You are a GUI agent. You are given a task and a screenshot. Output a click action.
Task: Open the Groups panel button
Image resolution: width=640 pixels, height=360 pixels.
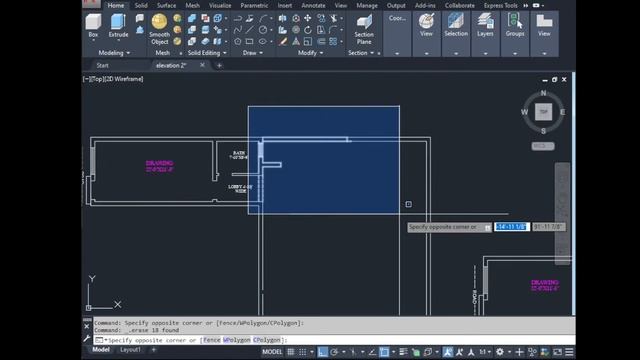(x=515, y=25)
